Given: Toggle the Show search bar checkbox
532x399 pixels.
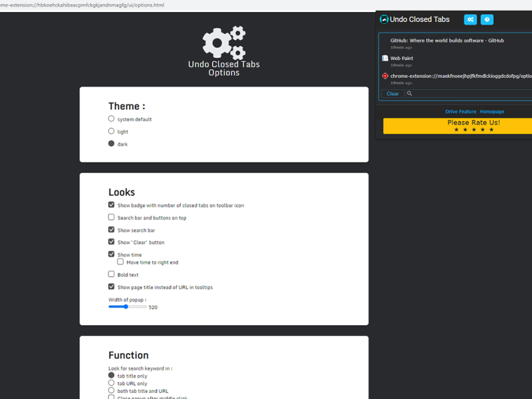Looking at the screenshot, I should click(111, 229).
